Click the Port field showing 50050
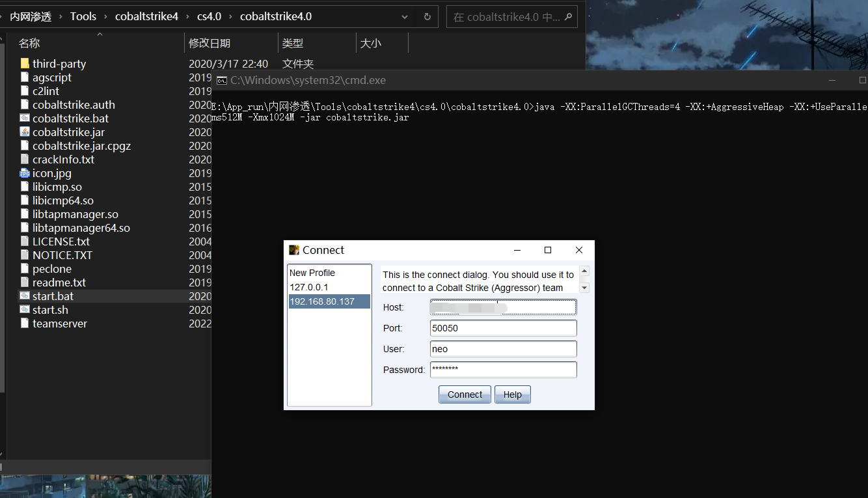Viewport: 868px width, 498px height. coord(504,328)
